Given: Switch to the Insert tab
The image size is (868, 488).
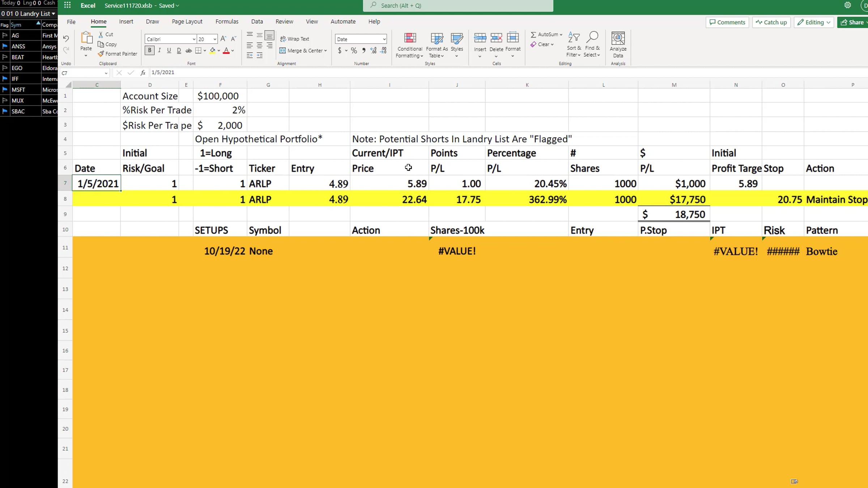Looking at the screenshot, I should (126, 22).
